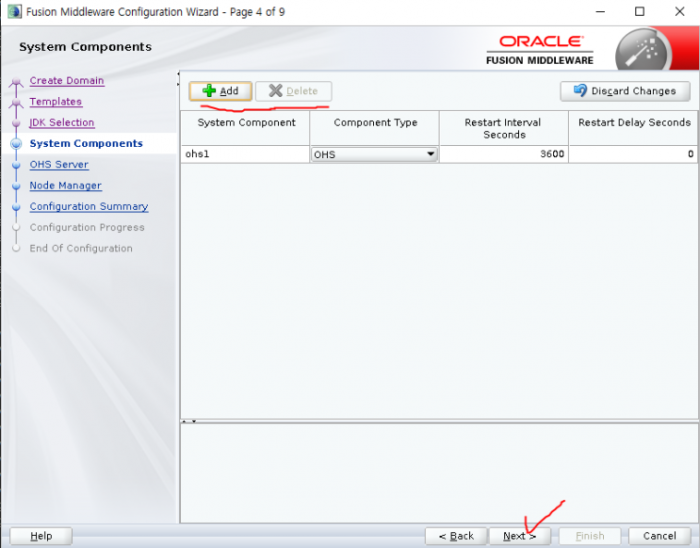The image size is (700, 548).
Task: Click the Delete button with X icon
Action: coord(293,91)
